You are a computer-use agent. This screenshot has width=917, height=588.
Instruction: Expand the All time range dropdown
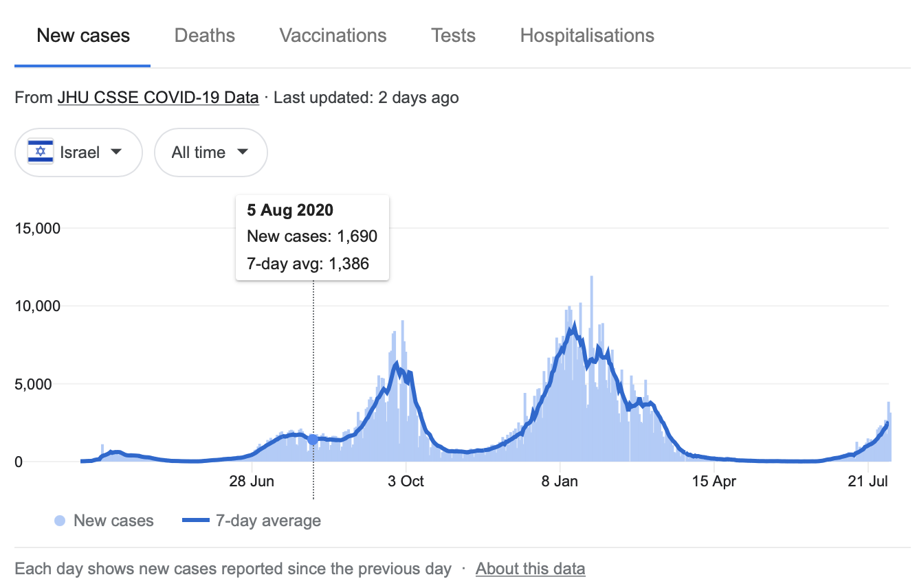click(x=210, y=152)
